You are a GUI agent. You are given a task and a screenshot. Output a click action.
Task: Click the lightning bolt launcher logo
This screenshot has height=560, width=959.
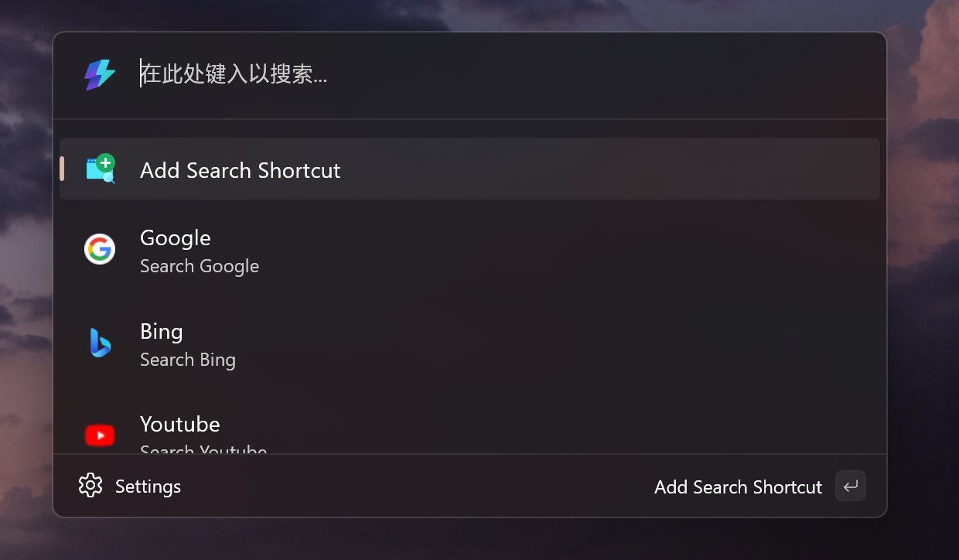pyautogui.click(x=100, y=75)
